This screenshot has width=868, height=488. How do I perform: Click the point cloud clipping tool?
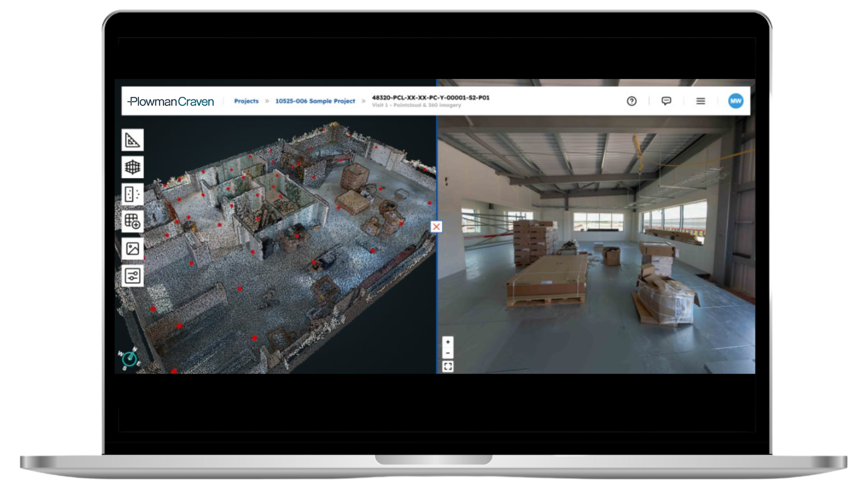[132, 194]
